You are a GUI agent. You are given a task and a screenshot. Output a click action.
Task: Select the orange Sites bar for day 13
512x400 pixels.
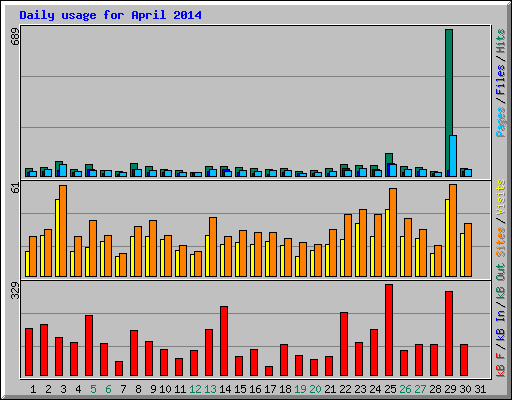tap(213, 247)
